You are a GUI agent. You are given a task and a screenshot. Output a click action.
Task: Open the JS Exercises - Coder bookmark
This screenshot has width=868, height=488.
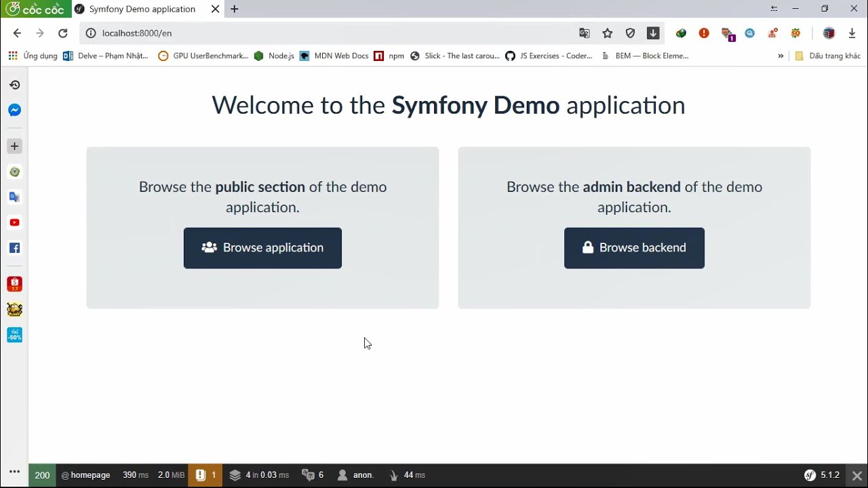549,56
